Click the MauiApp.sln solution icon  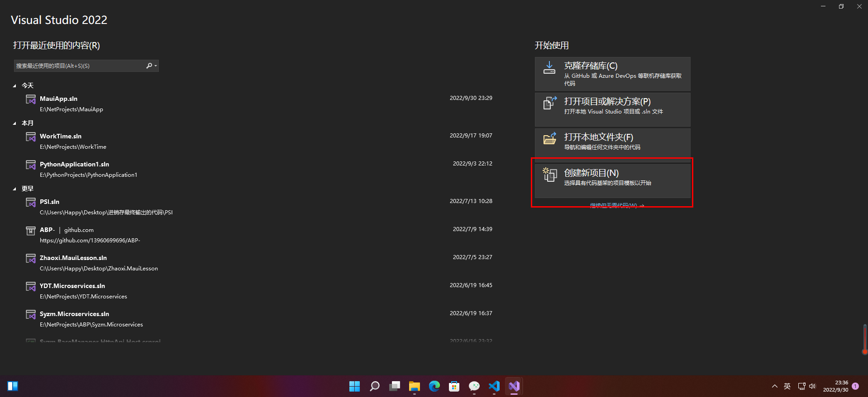pos(31,99)
